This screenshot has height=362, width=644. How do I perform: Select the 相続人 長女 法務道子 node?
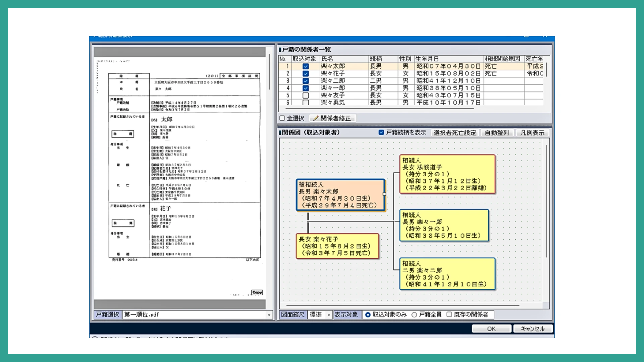(x=447, y=174)
